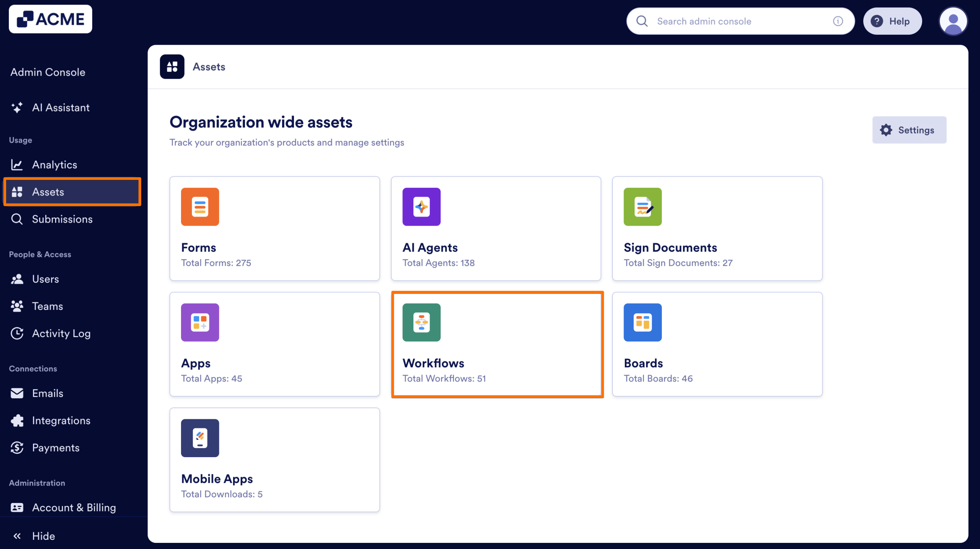The image size is (980, 549).
Task: Click the Mobile Apps phone icon
Action: click(x=200, y=438)
